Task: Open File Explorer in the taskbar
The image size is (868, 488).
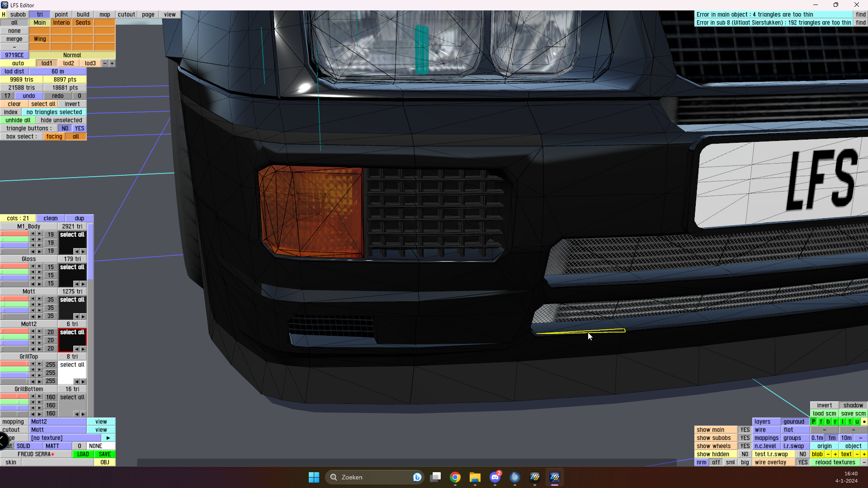Action: [x=475, y=477]
